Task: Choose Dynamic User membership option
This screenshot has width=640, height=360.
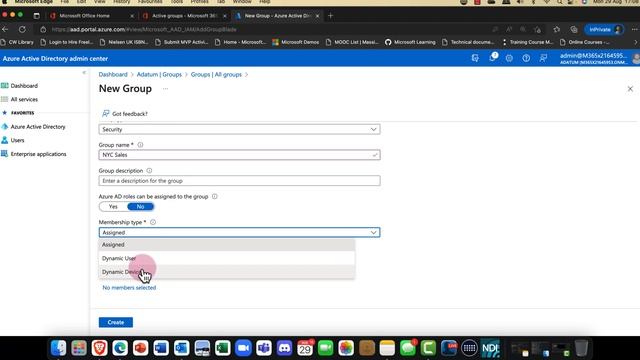Action: tap(227, 258)
